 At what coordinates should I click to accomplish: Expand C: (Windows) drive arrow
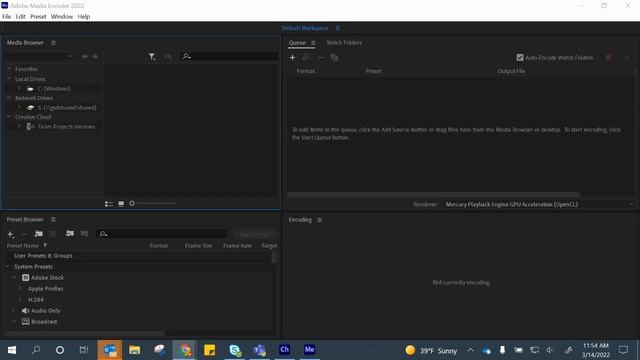19,88
